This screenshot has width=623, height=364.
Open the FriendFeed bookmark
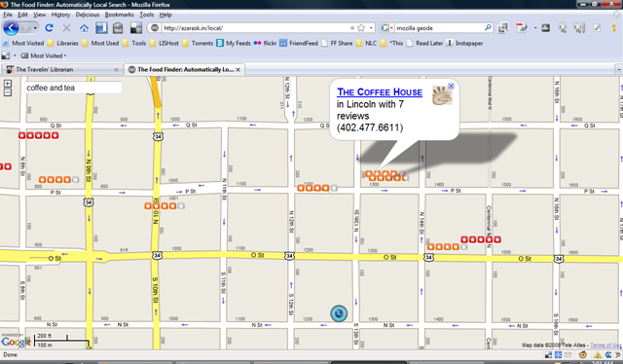(x=299, y=43)
